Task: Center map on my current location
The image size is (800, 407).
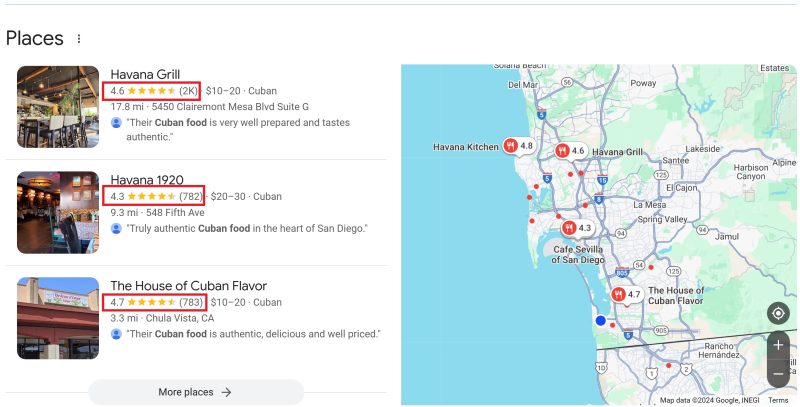Action: (x=778, y=313)
